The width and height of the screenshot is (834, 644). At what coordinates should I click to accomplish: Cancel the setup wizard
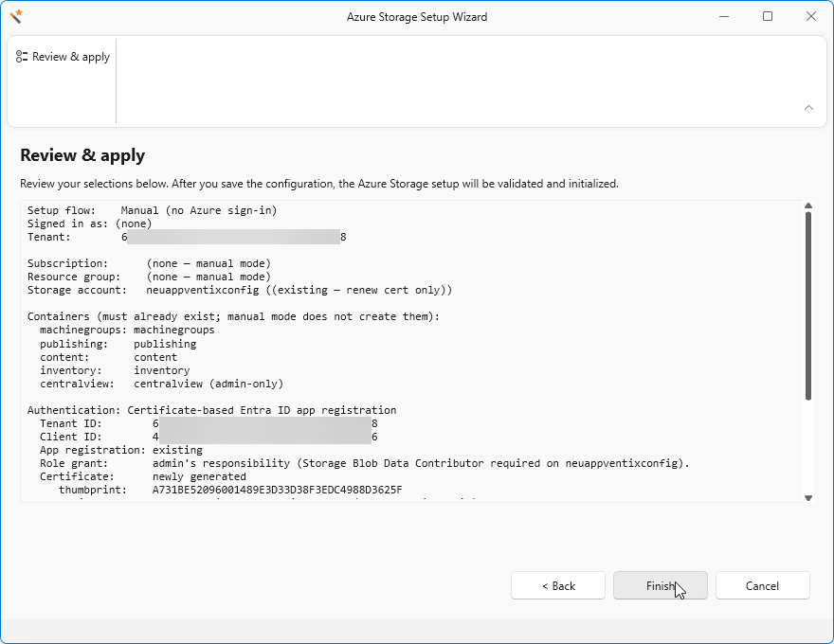(x=762, y=585)
